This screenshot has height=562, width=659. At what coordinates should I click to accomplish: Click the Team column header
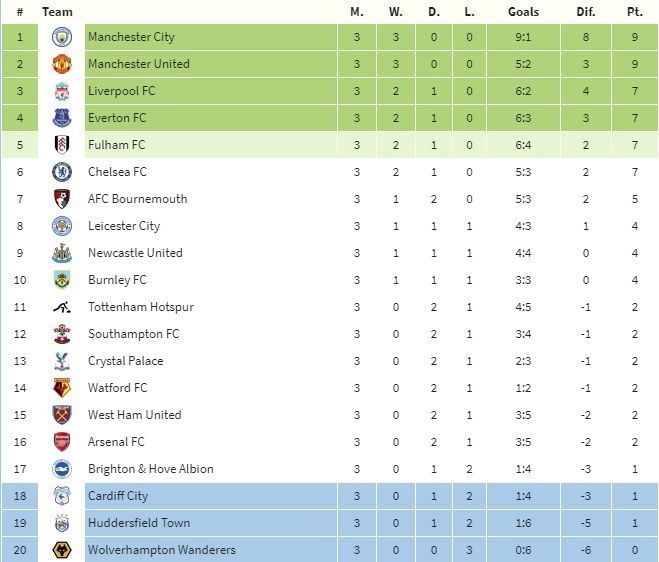tap(58, 12)
